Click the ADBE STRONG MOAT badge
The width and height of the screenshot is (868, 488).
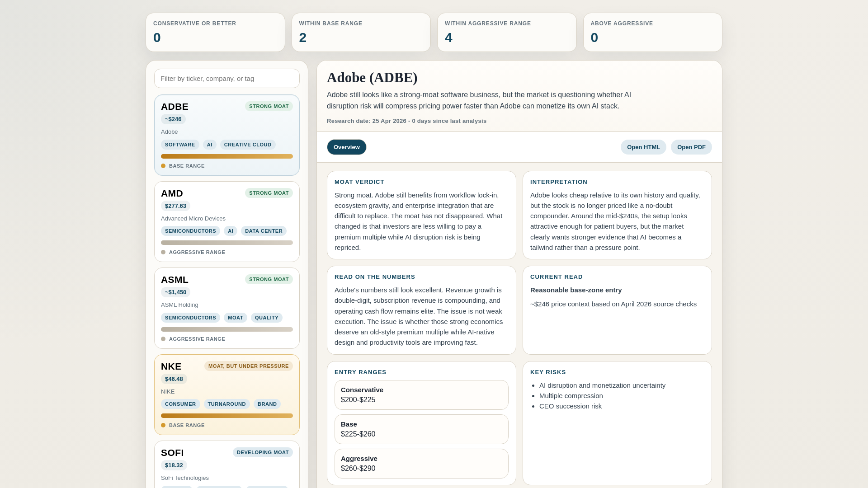tap(269, 106)
